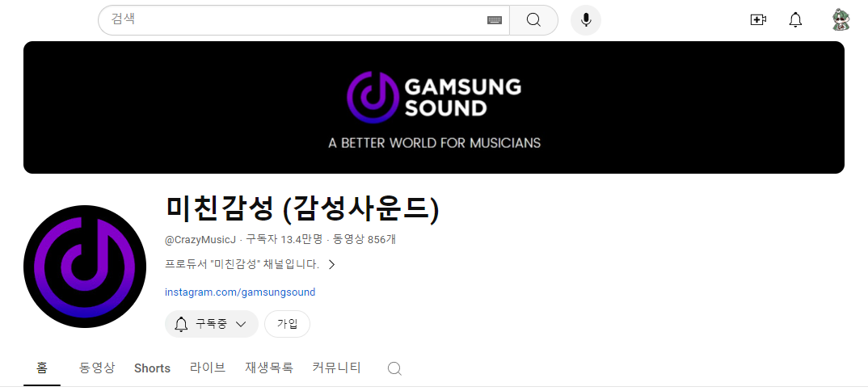
Task: Select the 홈 tab
Action: coord(42,368)
